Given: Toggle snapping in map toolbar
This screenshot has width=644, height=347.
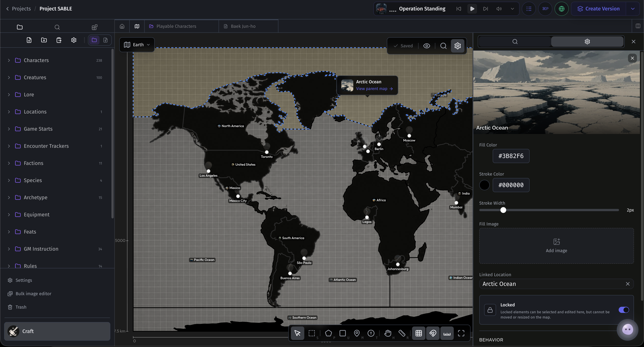Looking at the screenshot, I should point(433,333).
